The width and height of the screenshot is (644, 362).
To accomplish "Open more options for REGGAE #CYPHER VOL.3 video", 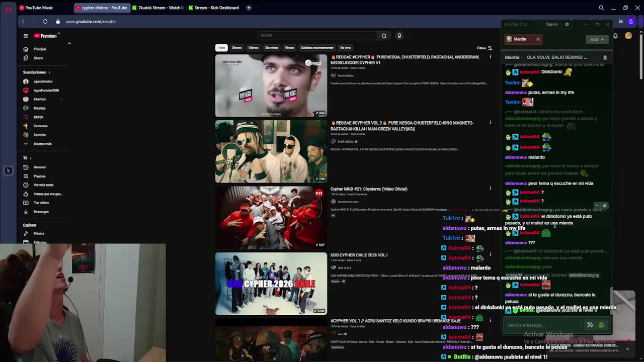I will [490, 123].
